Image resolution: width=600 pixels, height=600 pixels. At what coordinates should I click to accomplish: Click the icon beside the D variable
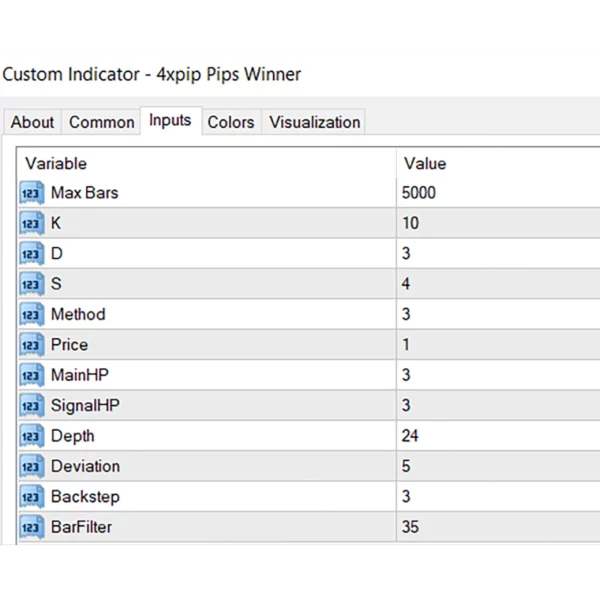32,254
